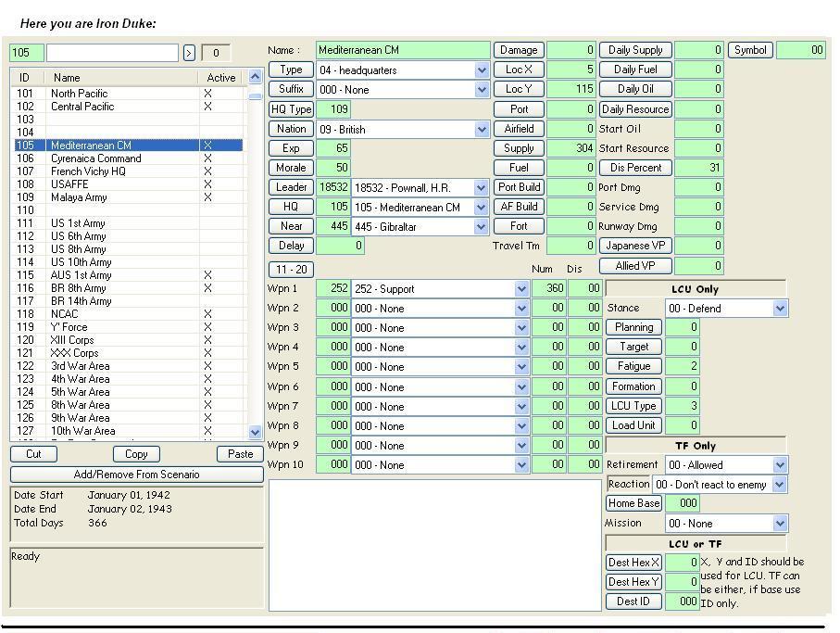Click the Home Base button
Screen dimensions: 840x633
(x=633, y=503)
